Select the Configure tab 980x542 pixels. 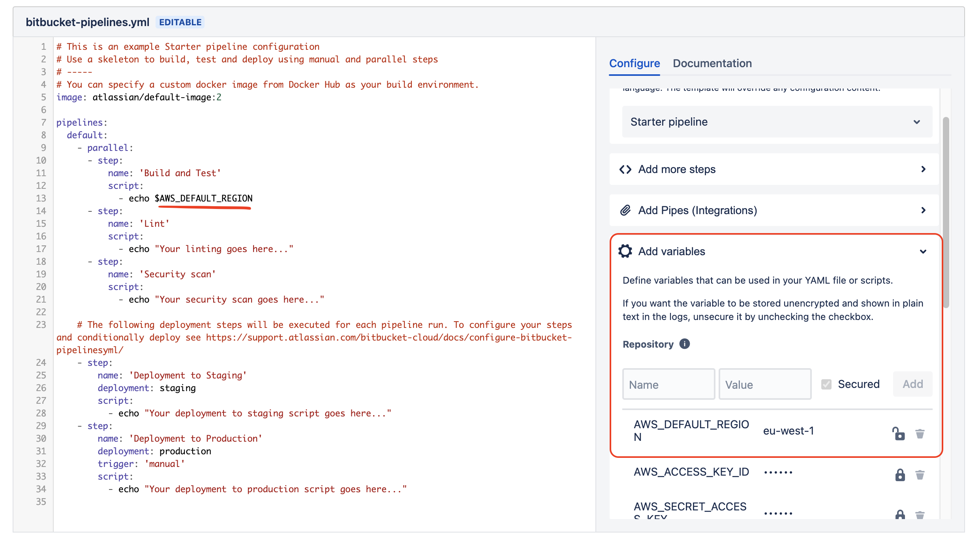[634, 63]
